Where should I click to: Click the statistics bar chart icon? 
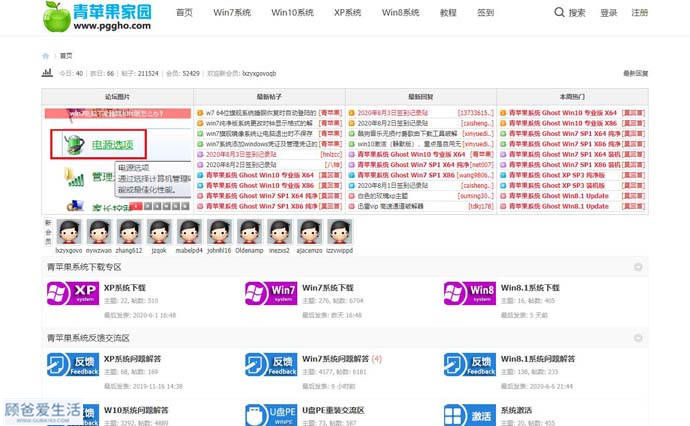[x=47, y=73]
